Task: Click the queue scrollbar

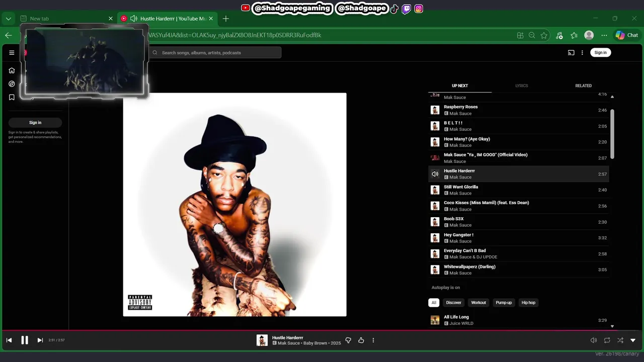Action: (x=612, y=133)
